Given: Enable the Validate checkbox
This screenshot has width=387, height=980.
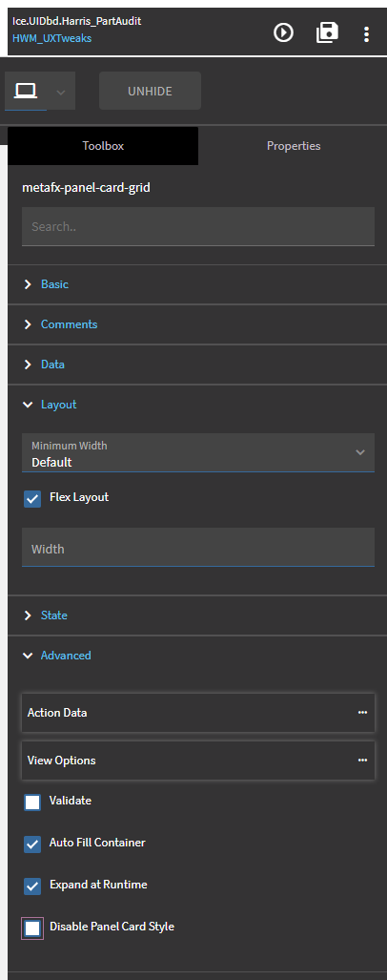Looking at the screenshot, I should [x=32, y=803].
